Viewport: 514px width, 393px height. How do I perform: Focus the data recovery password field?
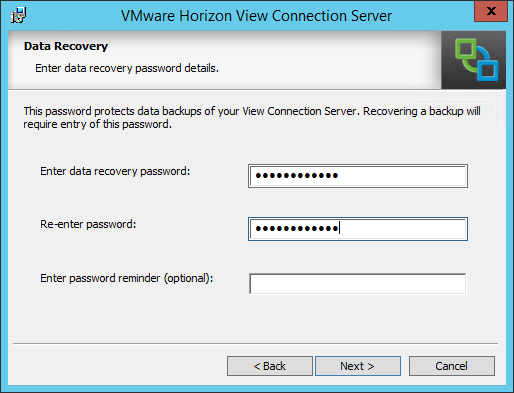[358, 176]
